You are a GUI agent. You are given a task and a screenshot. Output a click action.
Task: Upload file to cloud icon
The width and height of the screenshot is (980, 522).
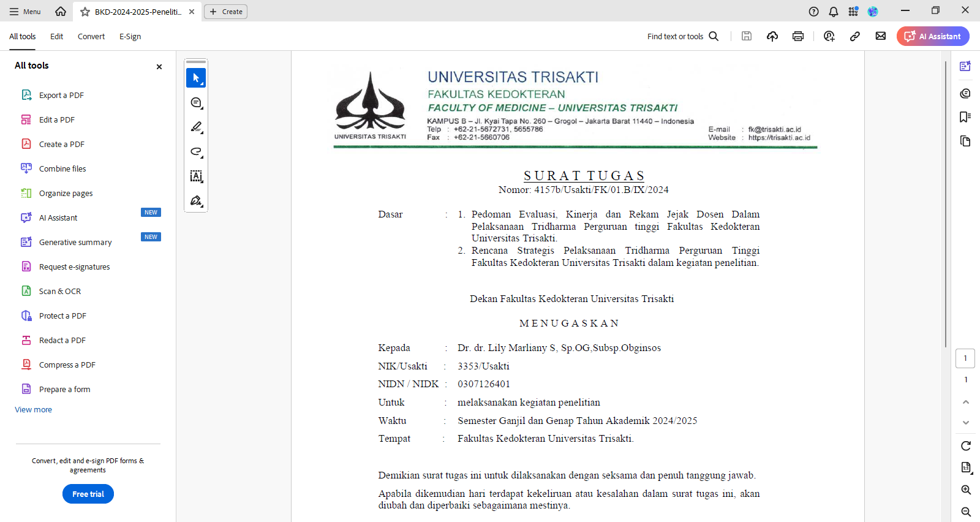tap(772, 36)
